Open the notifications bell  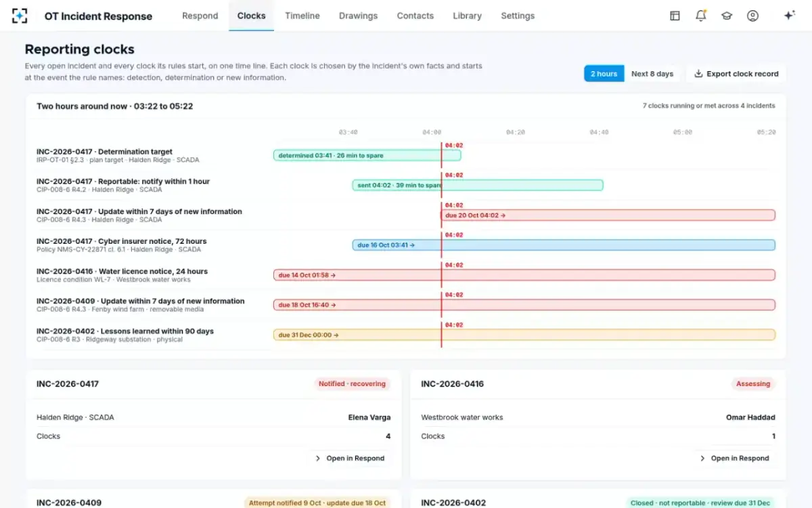tap(701, 16)
